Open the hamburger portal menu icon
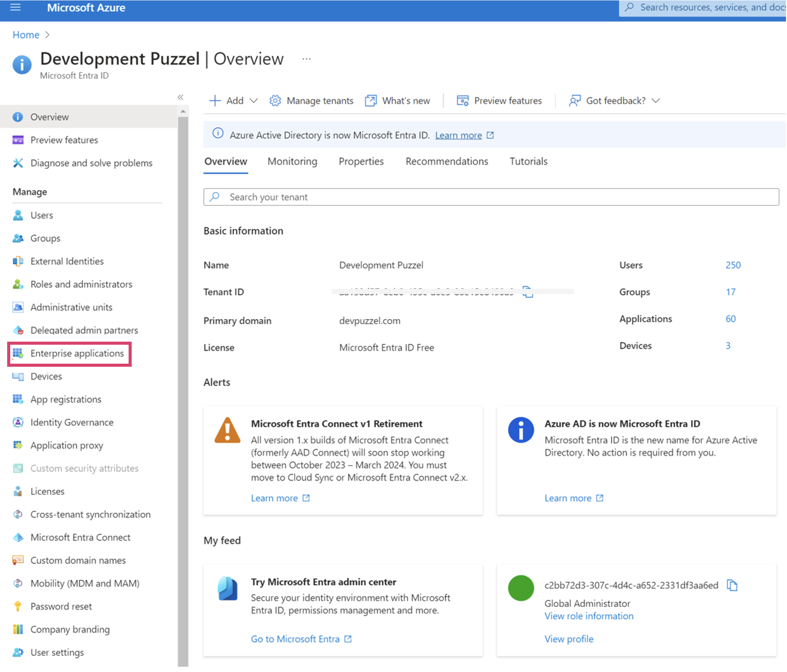The width and height of the screenshot is (787, 672). [x=15, y=8]
